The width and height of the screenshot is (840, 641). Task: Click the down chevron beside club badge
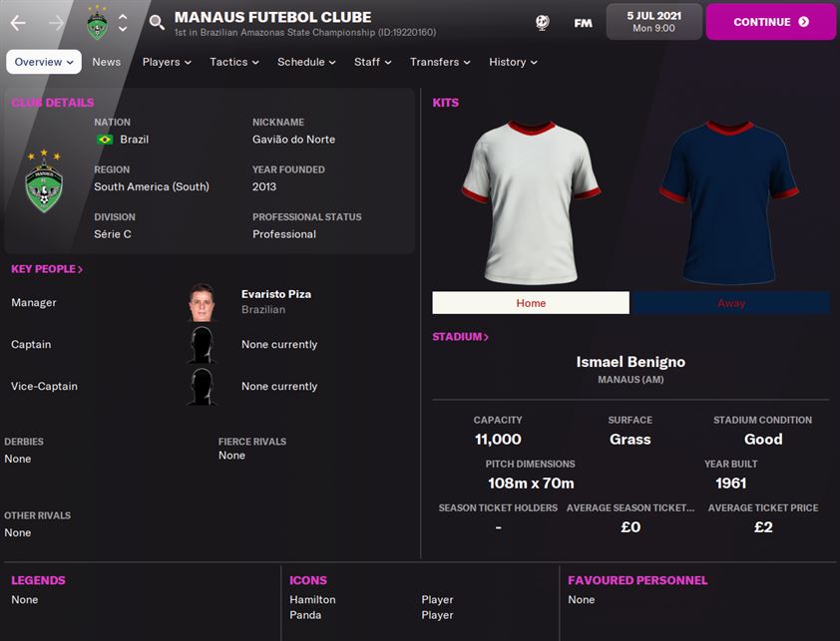point(123,29)
